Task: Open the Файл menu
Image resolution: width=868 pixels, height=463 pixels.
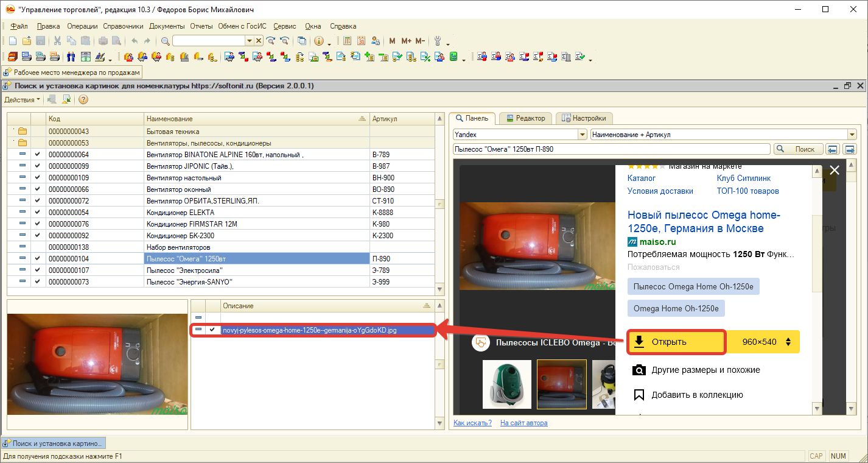Action: 19,26
